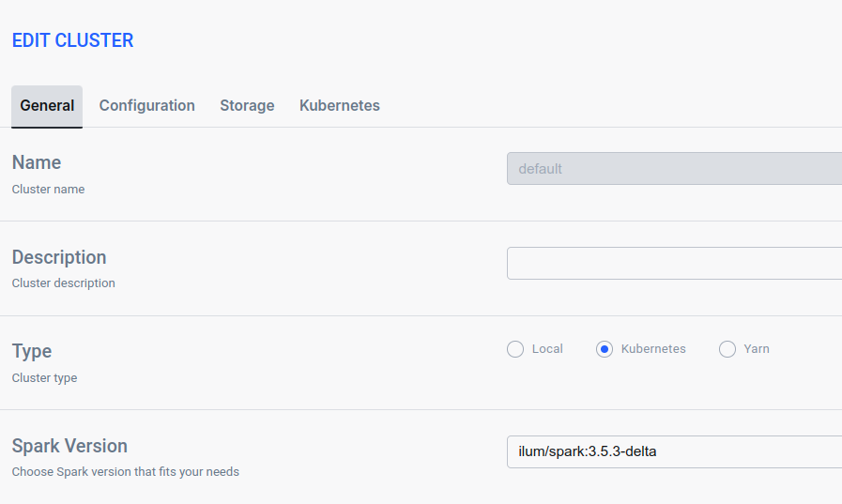Select the Local cluster type radio button

click(515, 349)
